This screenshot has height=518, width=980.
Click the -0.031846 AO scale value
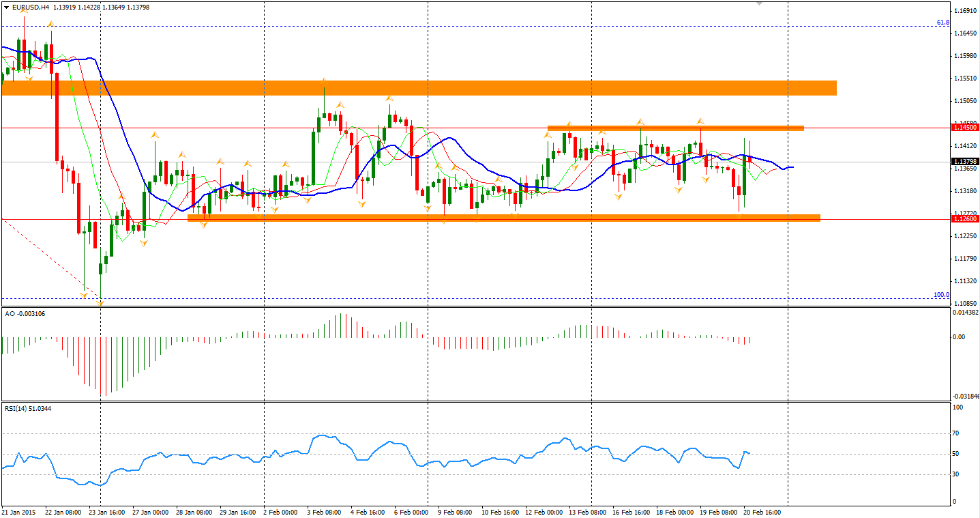(965, 396)
